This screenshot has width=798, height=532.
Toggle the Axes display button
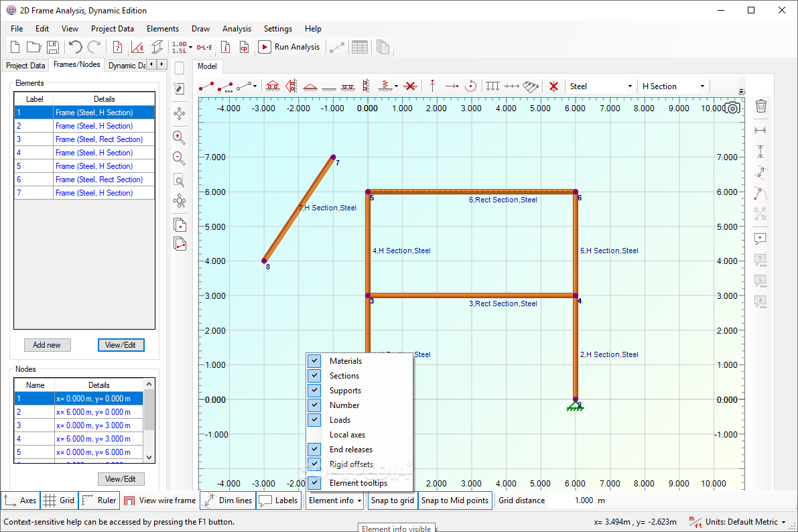[20, 501]
